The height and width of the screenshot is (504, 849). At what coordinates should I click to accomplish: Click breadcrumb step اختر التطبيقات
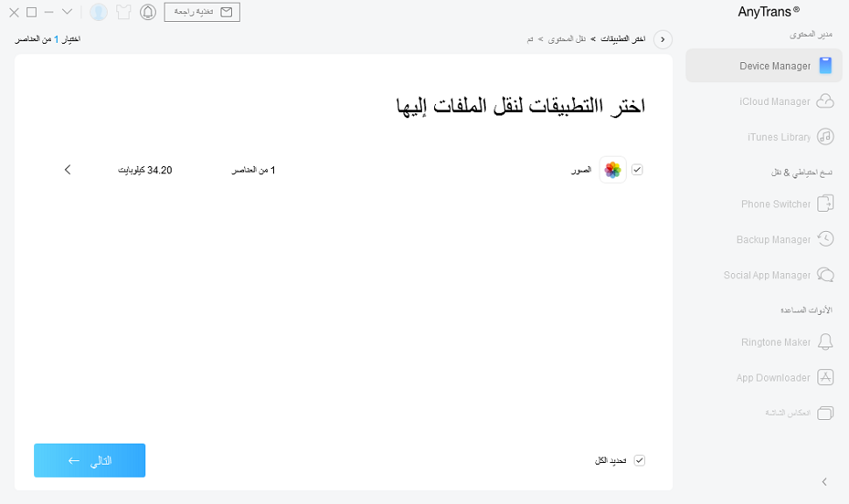622,39
